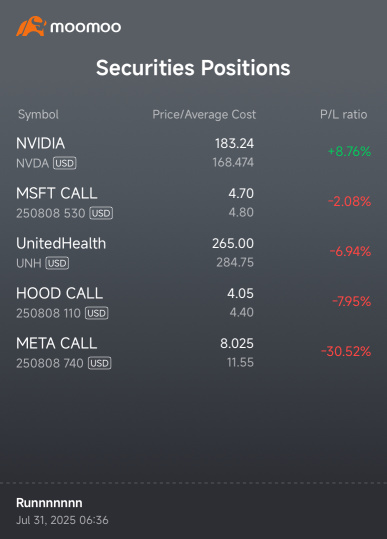
Task: Open the NVIDIA position row
Action: 194,153
